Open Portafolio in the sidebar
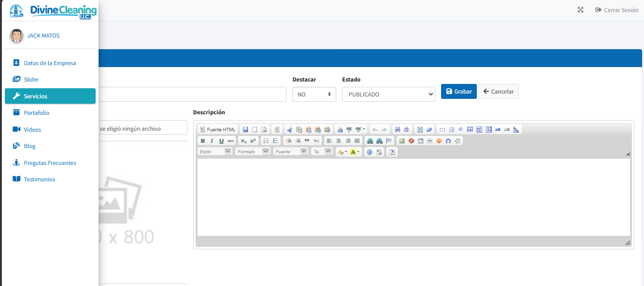Image resolution: width=644 pixels, height=286 pixels. (x=37, y=113)
